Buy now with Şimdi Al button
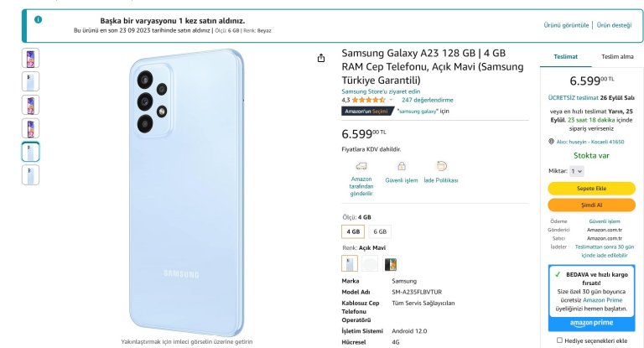 (x=591, y=205)
